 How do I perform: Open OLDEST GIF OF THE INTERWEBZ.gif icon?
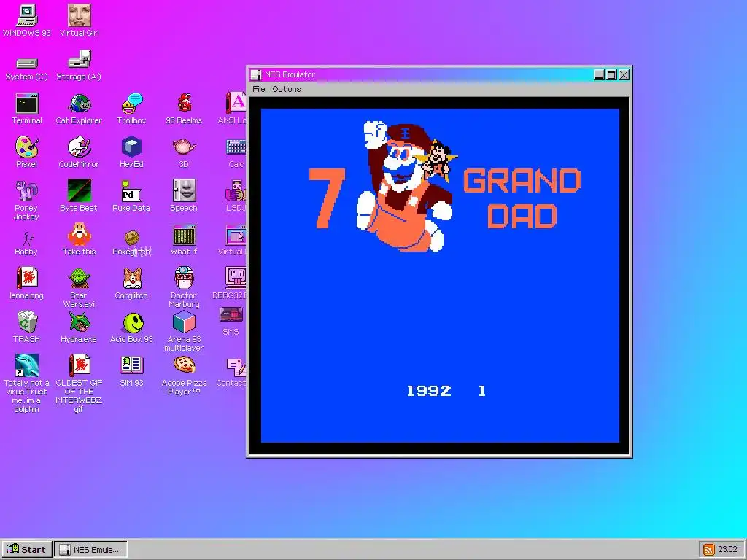[79, 365]
